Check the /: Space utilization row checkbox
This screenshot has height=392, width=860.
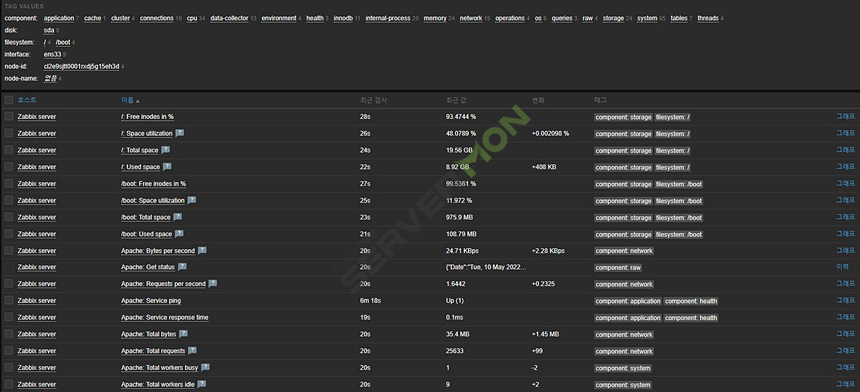pyautogui.click(x=9, y=133)
